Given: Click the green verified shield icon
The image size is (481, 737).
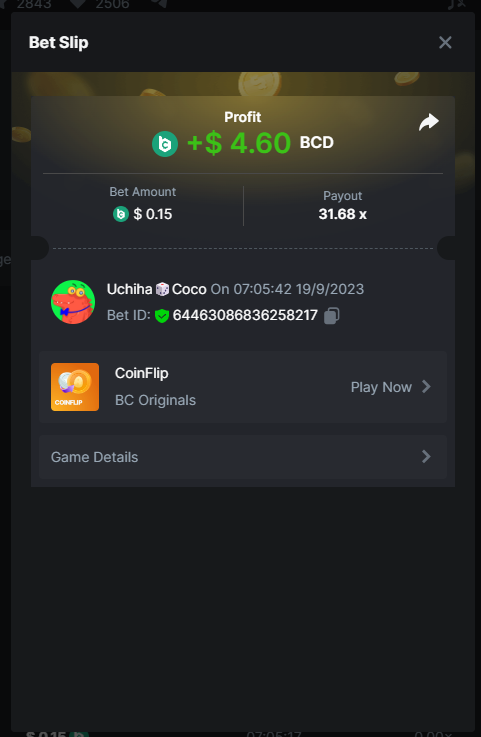Looking at the screenshot, I should [162, 316].
